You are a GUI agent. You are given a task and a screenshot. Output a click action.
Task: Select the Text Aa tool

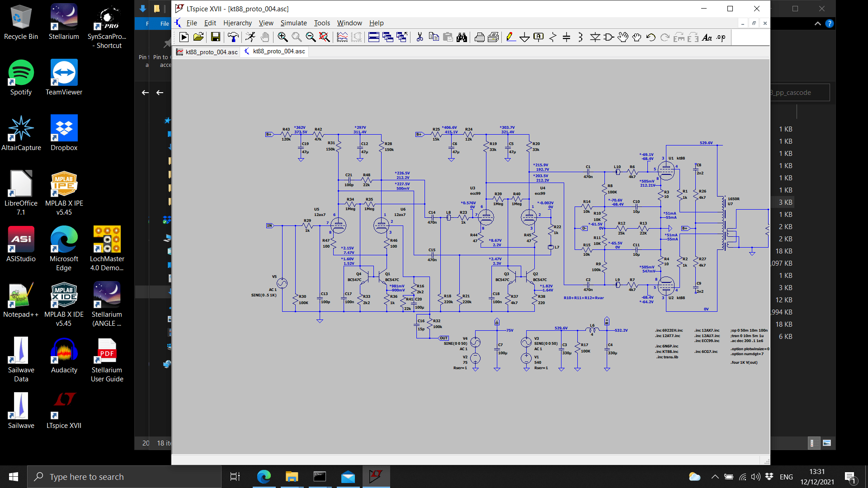coord(707,38)
